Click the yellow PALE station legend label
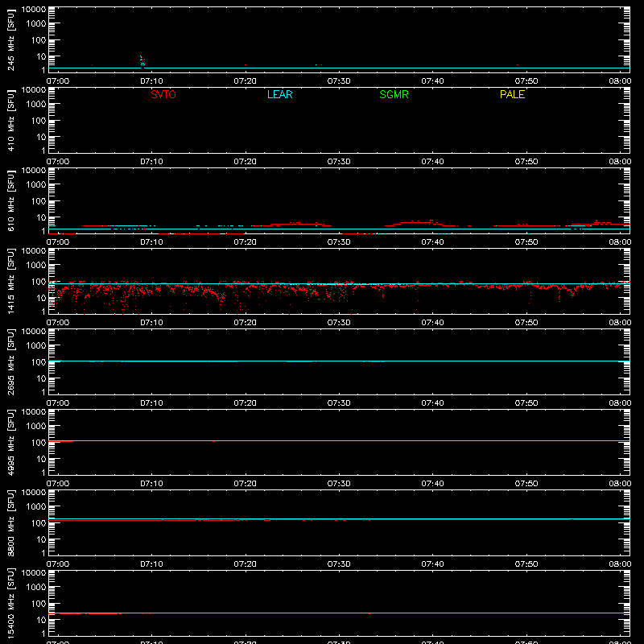This screenshot has height=644, width=644. pyautogui.click(x=512, y=94)
